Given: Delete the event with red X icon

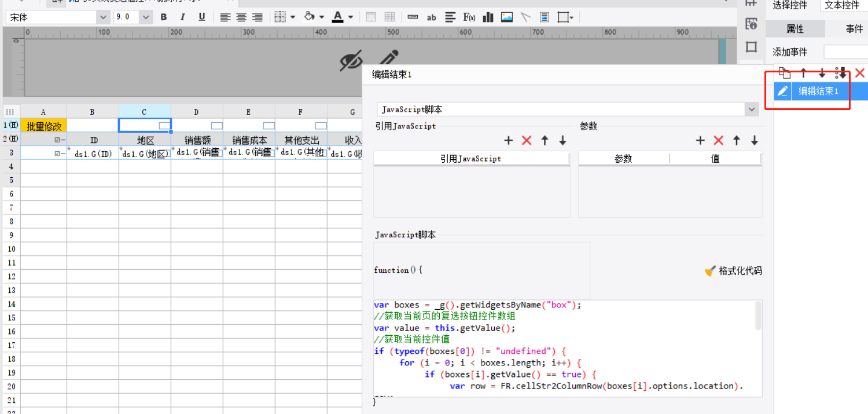Looking at the screenshot, I should [860, 73].
